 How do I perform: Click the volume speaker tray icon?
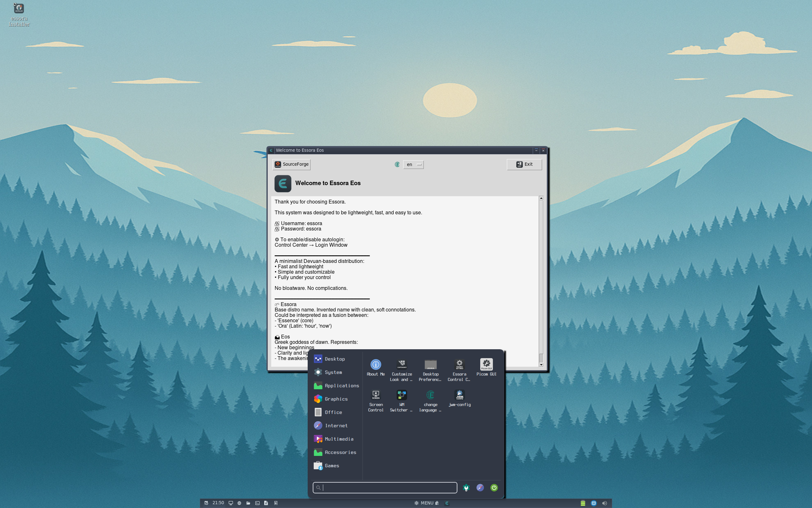point(604,503)
